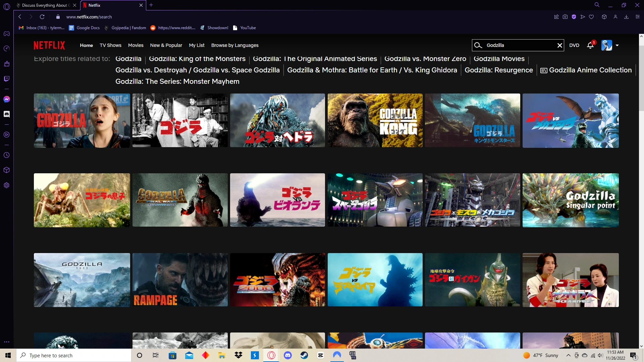The image size is (644, 362).
Task: Open the Godzilla Anime Collection link
Action: click(x=586, y=70)
